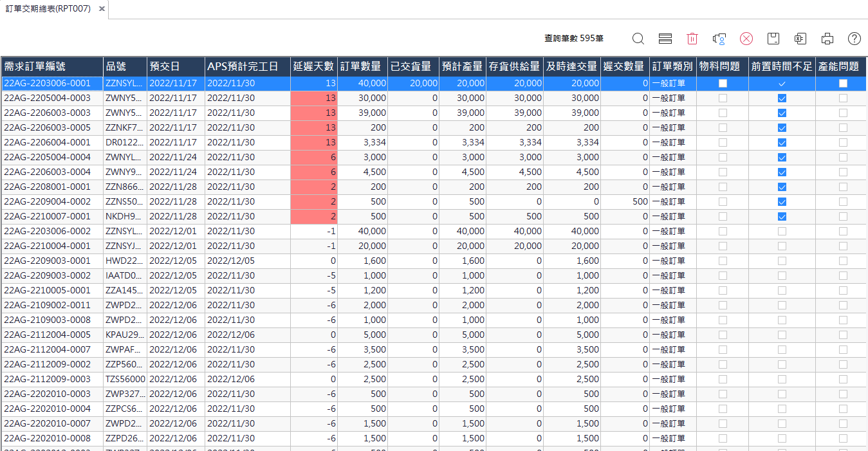Image resolution: width=868 pixels, height=451 pixels.
Task: Click the floppy disk save icon
Action: 773,39
